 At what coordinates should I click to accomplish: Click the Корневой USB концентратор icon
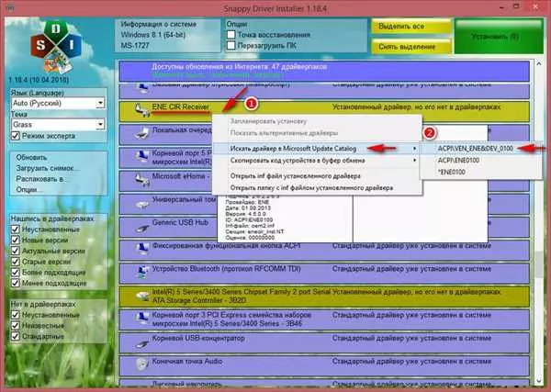point(142,343)
